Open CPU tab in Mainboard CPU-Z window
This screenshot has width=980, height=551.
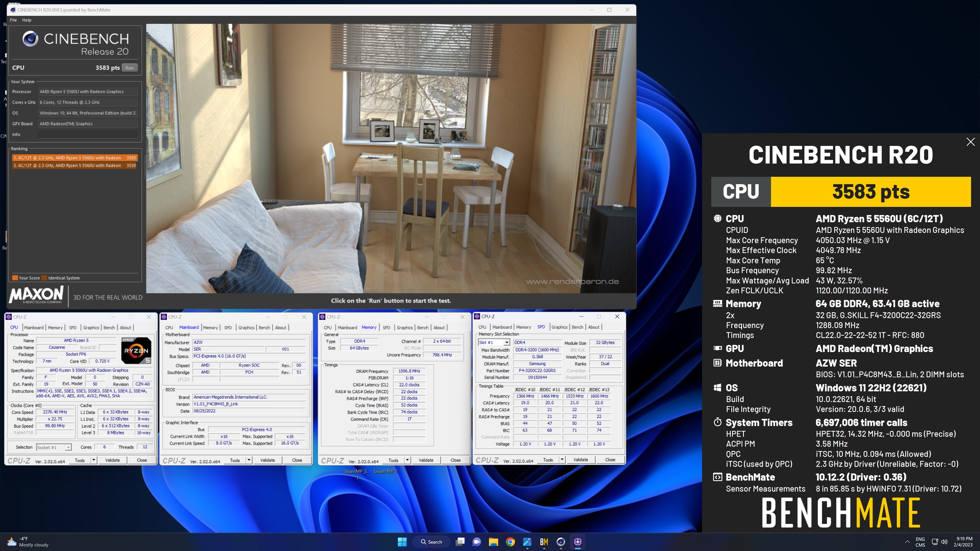[x=169, y=327]
